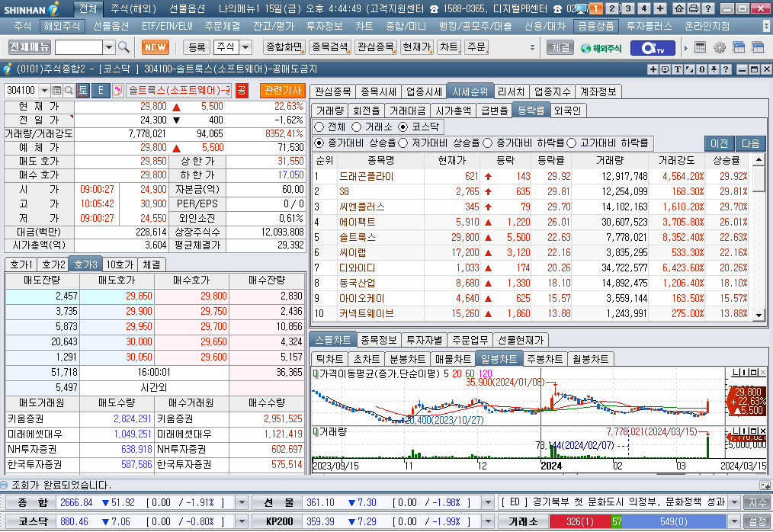Click the 체결 toolbar button
773x532 pixels.
(x=560, y=48)
